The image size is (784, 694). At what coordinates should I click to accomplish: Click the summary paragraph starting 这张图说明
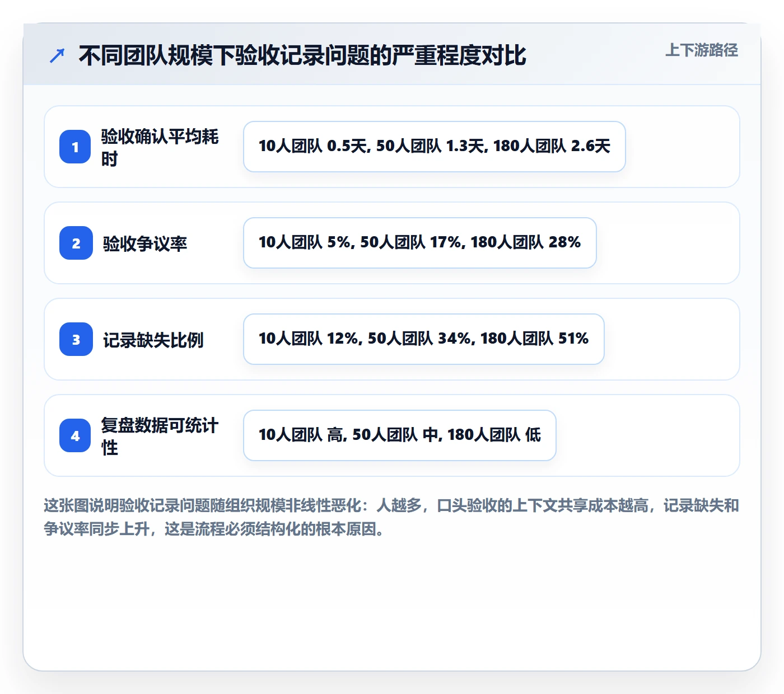pyautogui.click(x=391, y=517)
